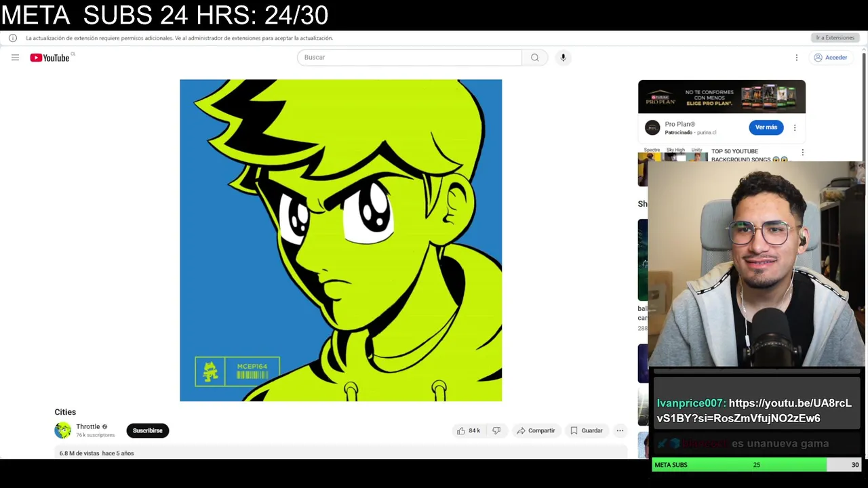Subscribe with the Suscribirse button
Screen dimensions: 868x488
[x=148, y=430]
